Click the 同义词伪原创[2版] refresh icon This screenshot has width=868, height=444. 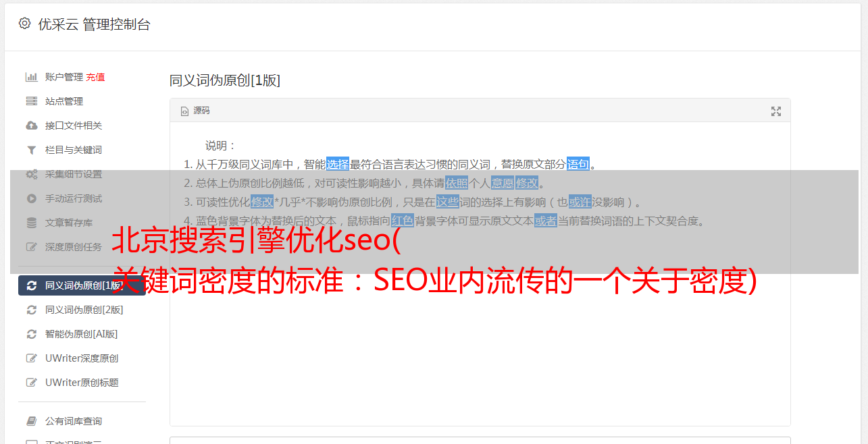coord(31,310)
